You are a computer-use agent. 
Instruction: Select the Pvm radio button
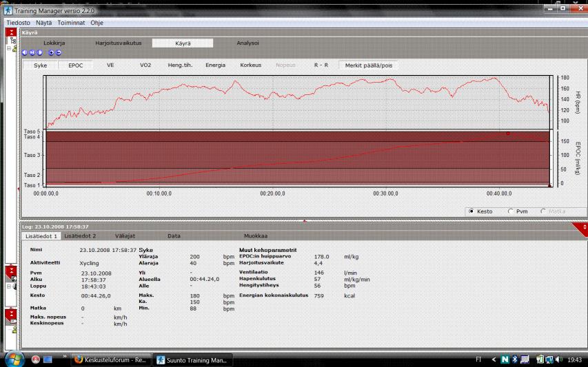click(x=510, y=211)
